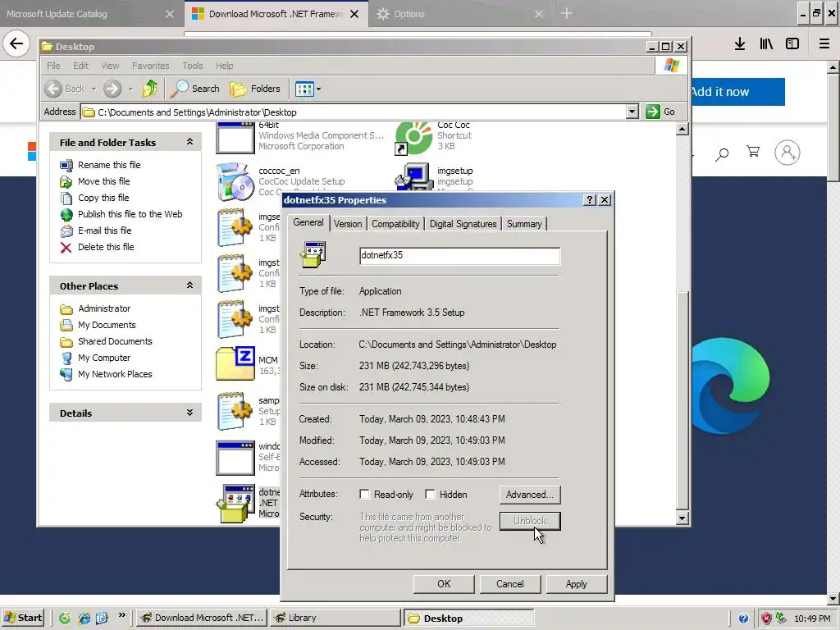The image size is (840, 630).
Task: Select the MCM zip folder icon
Action: (x=235, y=364)
